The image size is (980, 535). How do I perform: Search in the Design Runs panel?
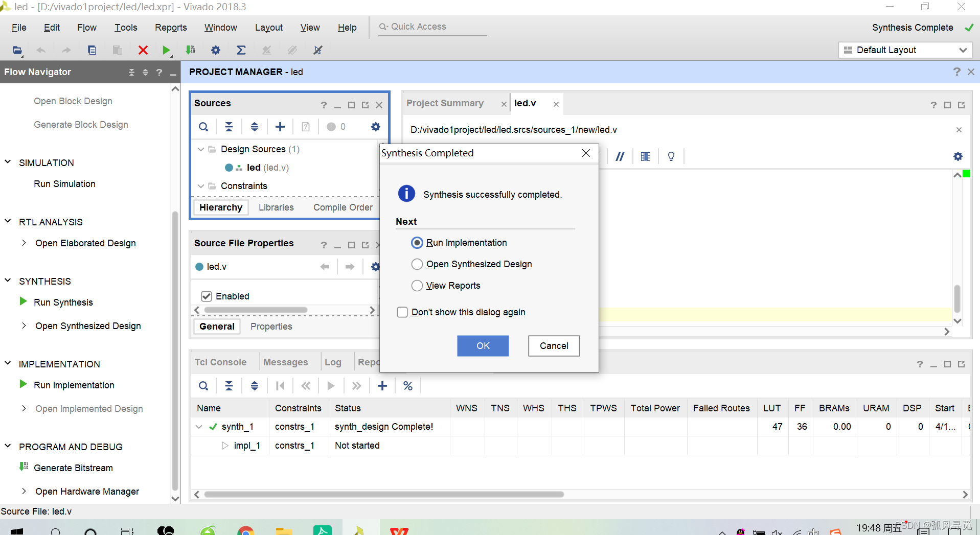203,386
